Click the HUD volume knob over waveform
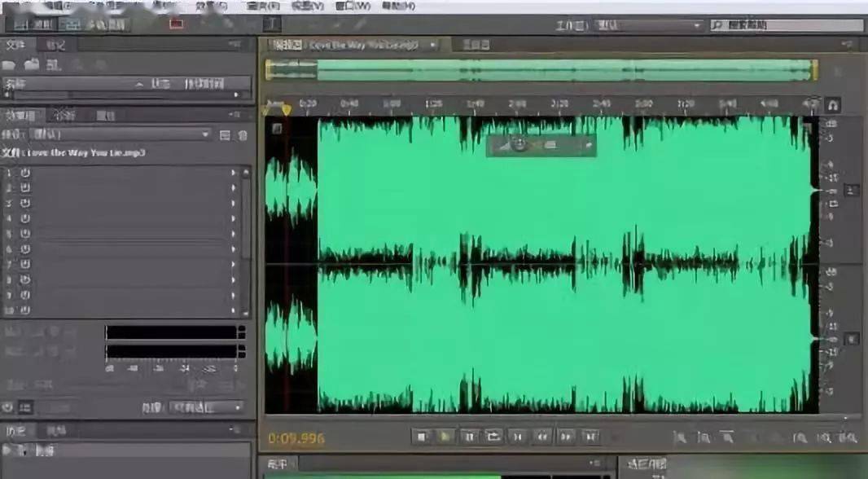Viewport: 868px width, 479px height. [x=521, y=145]
